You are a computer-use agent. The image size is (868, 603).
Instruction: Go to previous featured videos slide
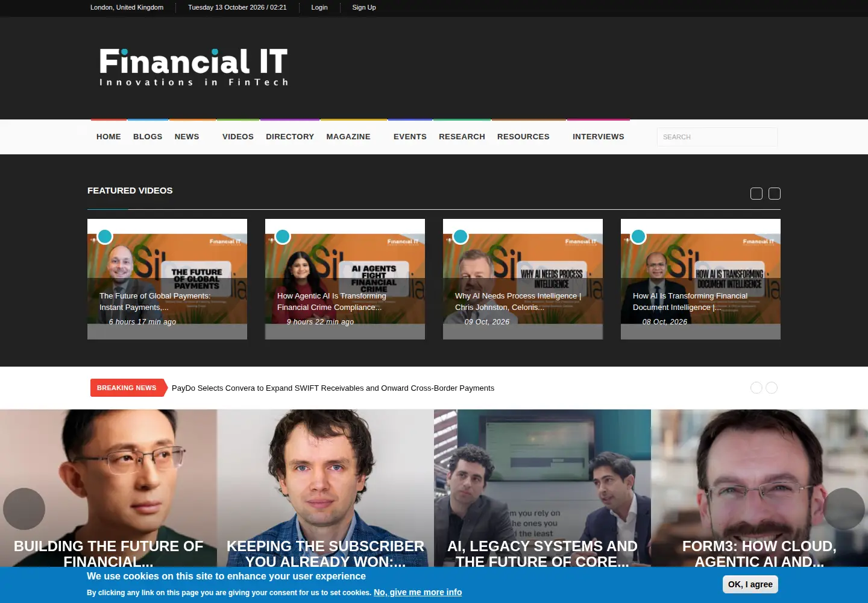click(x=756, y=194)
